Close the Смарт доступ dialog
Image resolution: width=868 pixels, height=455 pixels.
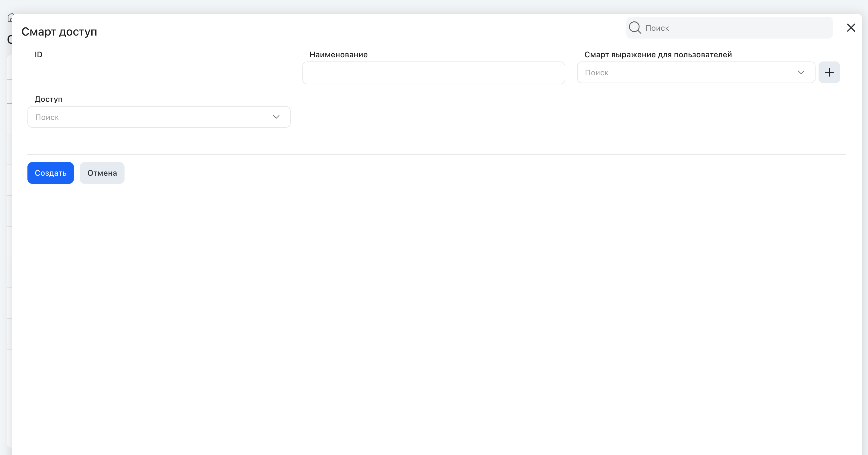pos(851,28)
